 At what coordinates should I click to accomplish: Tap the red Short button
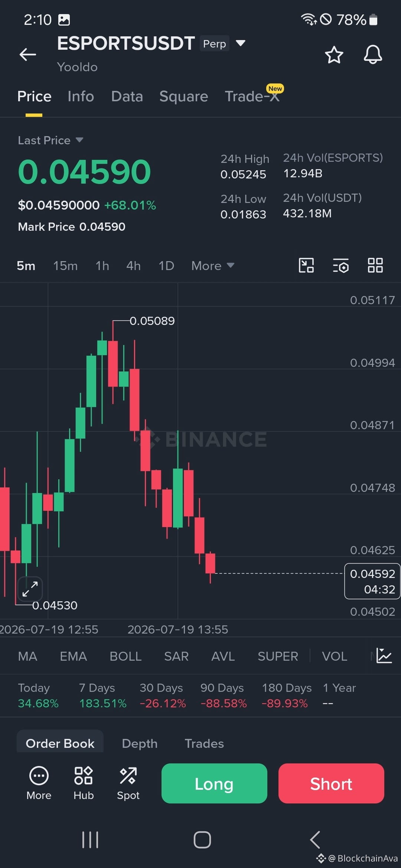[x=331, y=783]
